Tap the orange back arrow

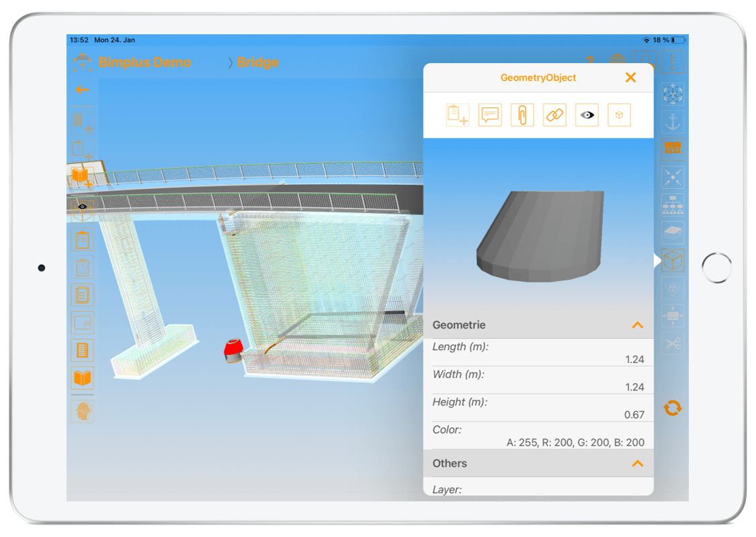[82, 89]
